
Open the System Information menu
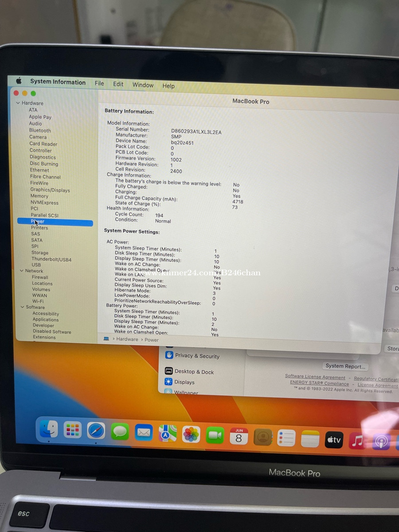click(58, 82)
